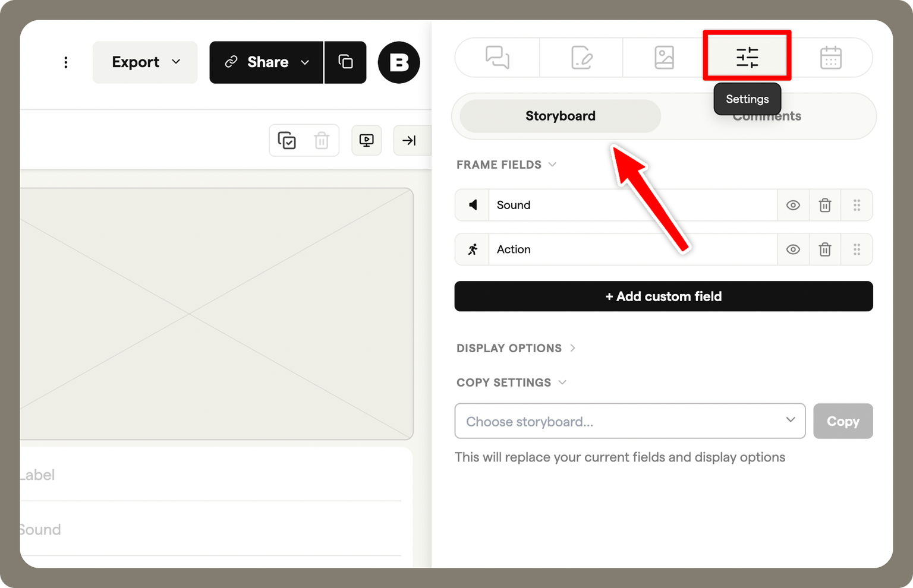Select the Storyboard tab
913x588 pixels.
pyautogui.click(x=559, y=116)
